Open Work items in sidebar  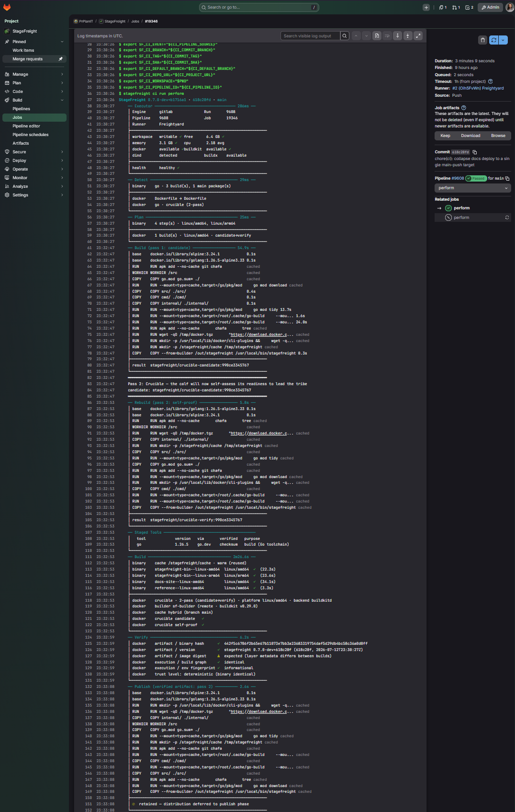(34, 50)
